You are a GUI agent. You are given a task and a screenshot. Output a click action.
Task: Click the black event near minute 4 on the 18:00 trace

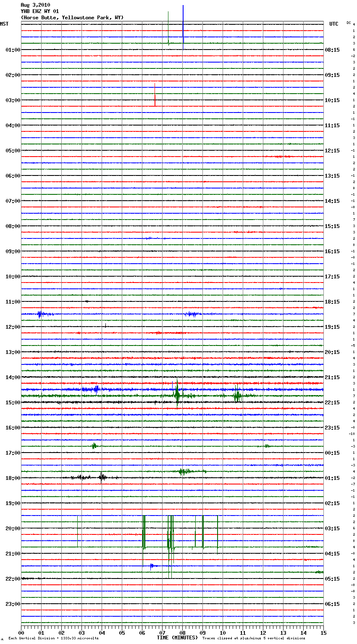point(102,477)
